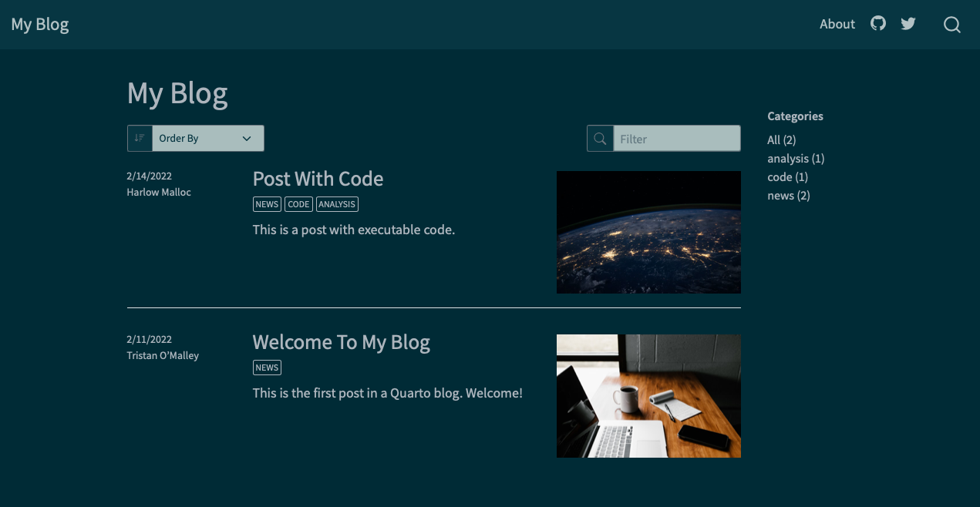Filter posts by analysis category
The height and width of the screenshot is (507, 980).
pyautogui.click(x=795, y=158)
